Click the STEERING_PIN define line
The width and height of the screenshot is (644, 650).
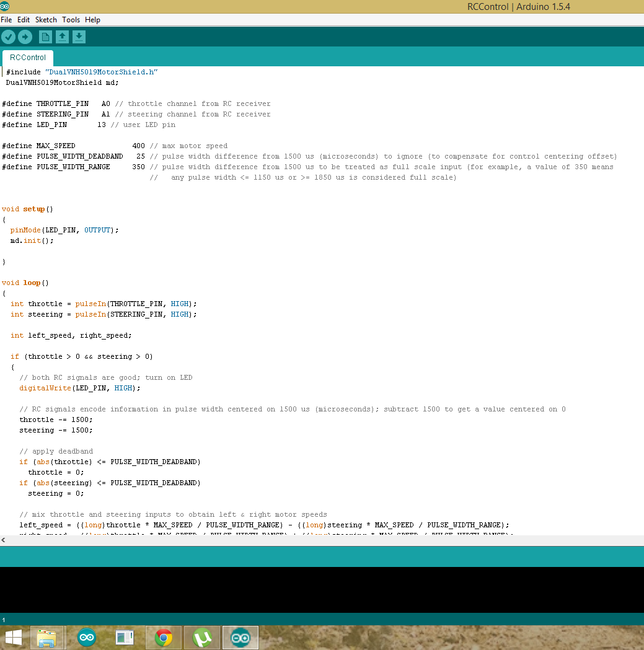pyautogui.click(x=136, y=114)
